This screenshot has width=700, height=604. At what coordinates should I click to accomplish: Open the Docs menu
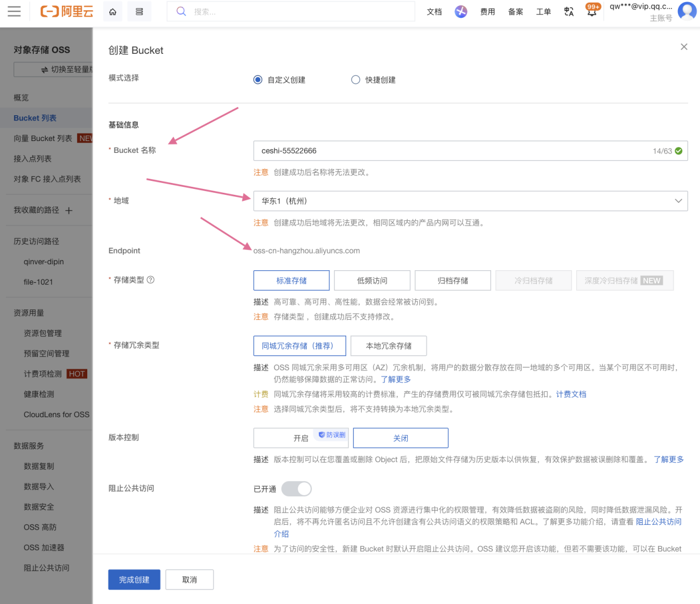434,11
